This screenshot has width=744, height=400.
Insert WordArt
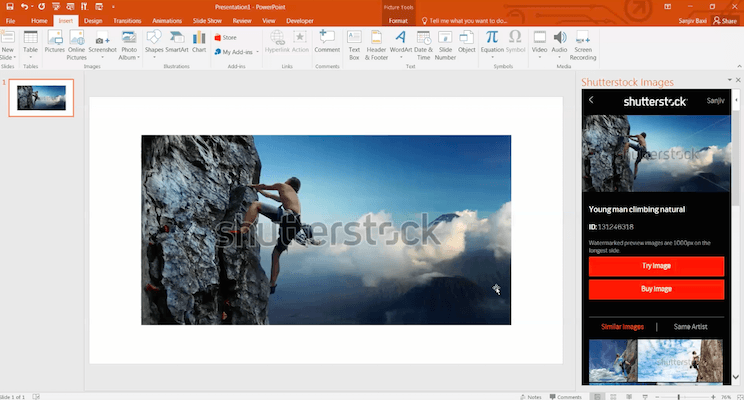click(400, 44)
